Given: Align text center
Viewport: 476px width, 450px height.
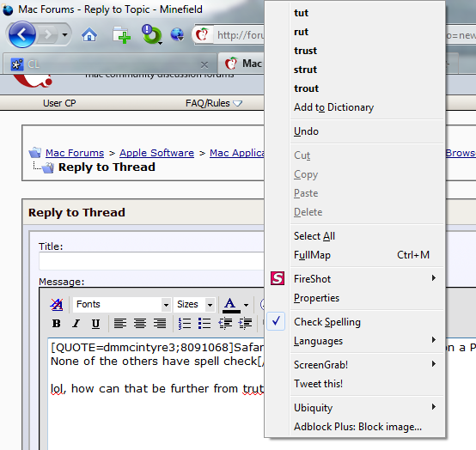Looking at the screenshot, I should (140, 324).
